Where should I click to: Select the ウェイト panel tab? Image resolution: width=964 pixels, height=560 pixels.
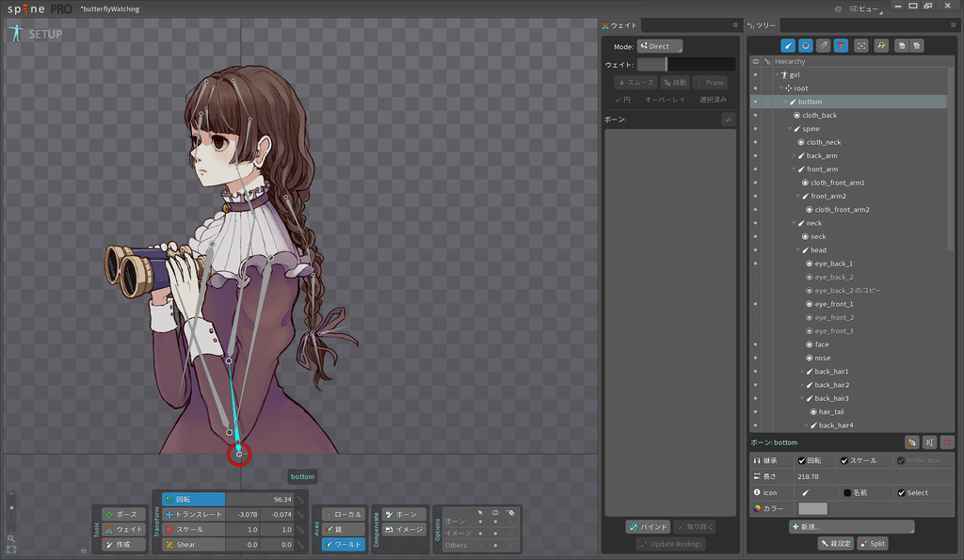pos(620,25)
